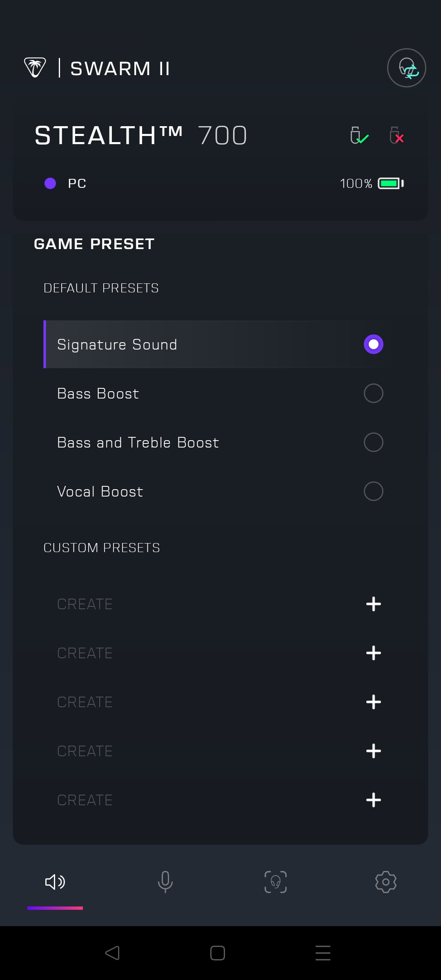Tap the battery level indicator
Viewport: 441px width, 980px height.
[x=390, y=183]
